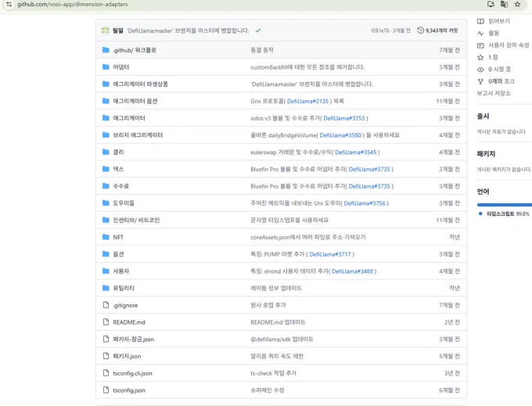Image resolution: width=532 pixels, height=406 pixels.
Task: Open the DefiLlama#3756 link
Action: coord(365,203)
